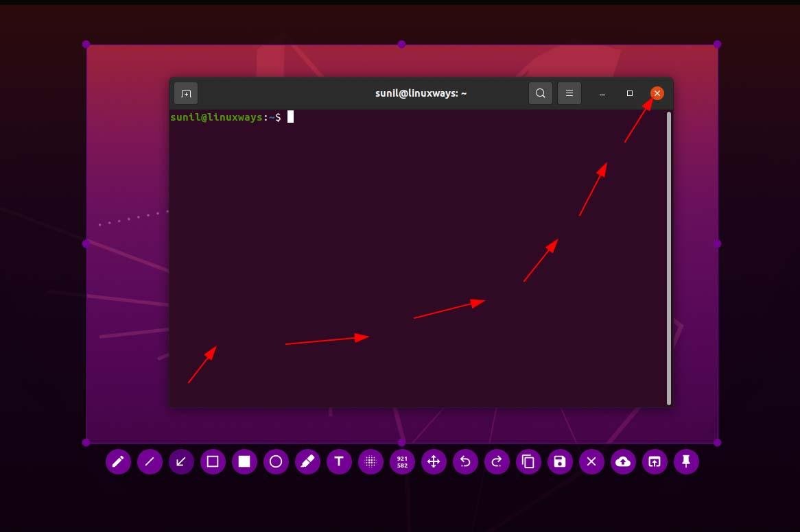
Task: Upload the screenshot to the cloud
Action: pos(623,462)
